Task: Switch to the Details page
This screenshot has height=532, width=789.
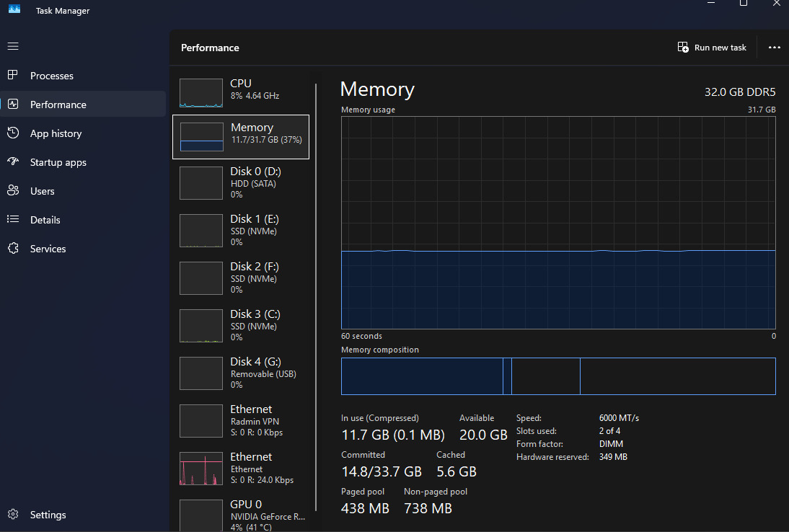Action: [x=83, y=220]
